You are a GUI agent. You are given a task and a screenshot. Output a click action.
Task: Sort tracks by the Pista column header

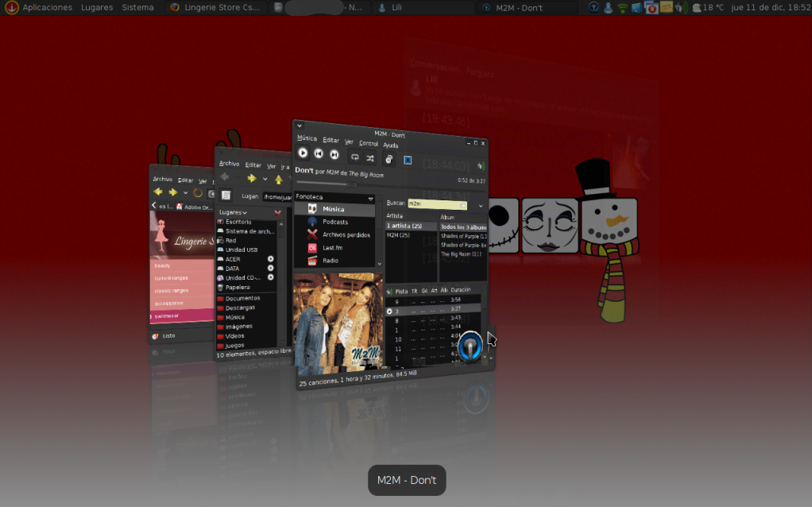point(401,291)
